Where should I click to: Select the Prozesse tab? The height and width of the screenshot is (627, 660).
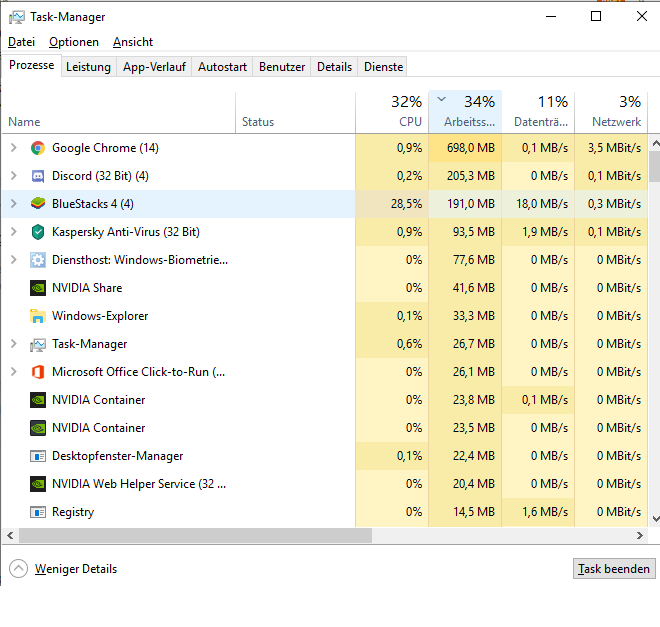(x=32, y=65)
